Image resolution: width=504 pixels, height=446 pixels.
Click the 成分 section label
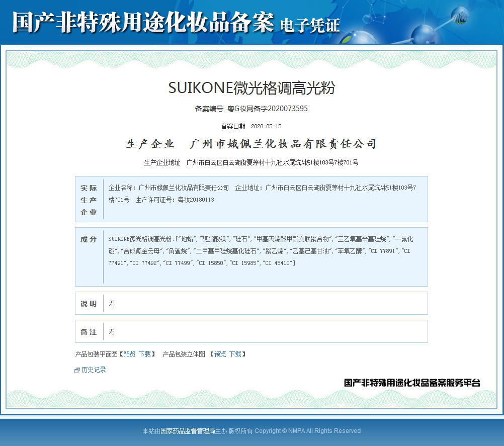[89, 239]
